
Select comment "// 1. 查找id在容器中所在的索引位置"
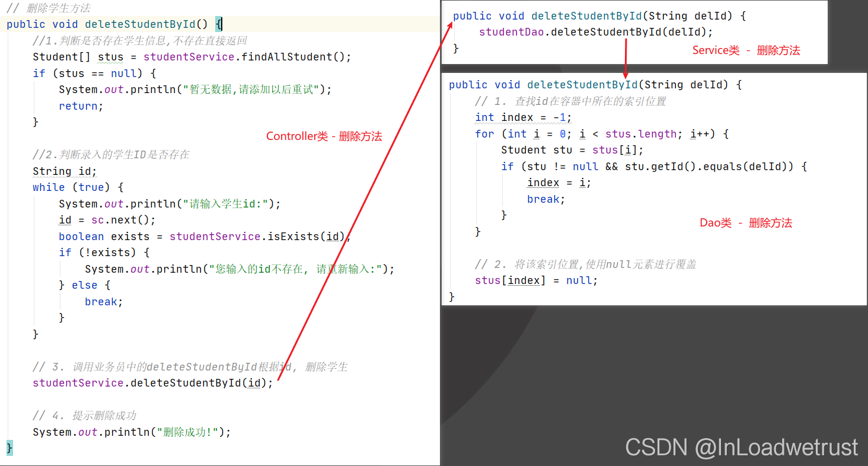(570, 101)
